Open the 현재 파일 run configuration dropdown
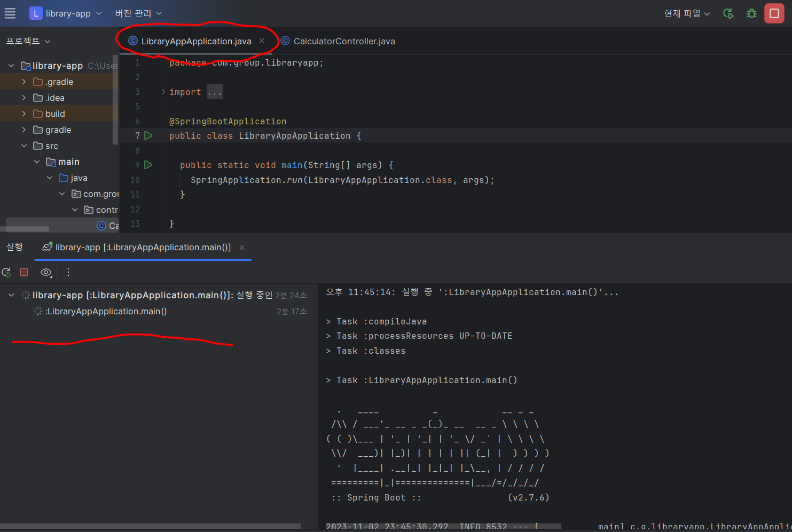792x532 pixels. click(x=687, y=13)
